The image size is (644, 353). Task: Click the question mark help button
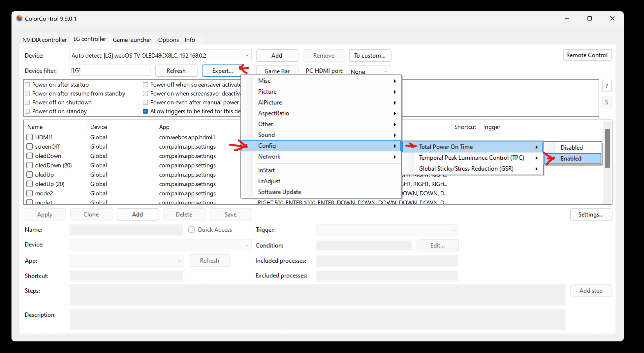coord(607,86)
